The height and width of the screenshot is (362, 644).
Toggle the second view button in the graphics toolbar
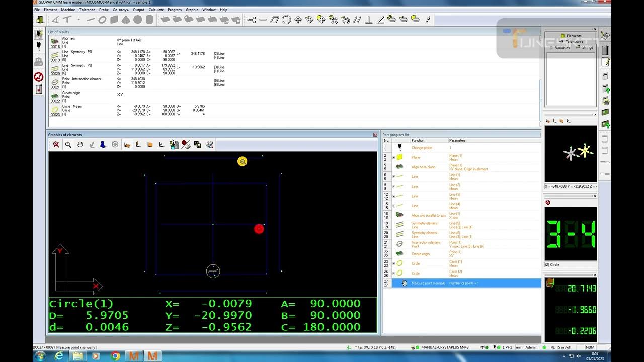coord(138,145)
